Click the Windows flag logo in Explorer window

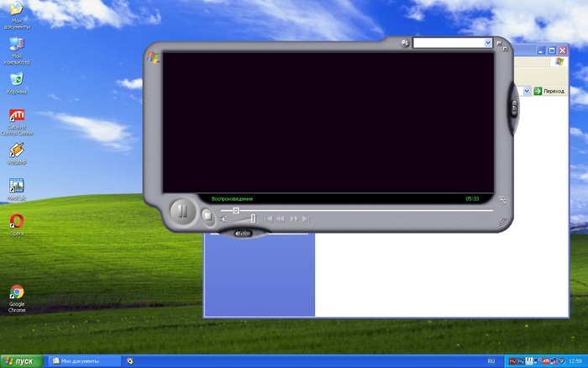click(559, 61)
